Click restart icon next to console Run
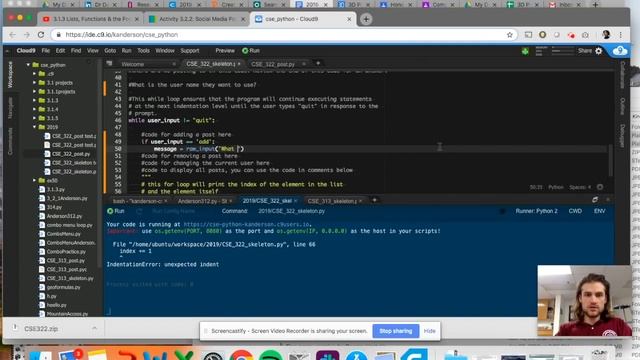Image resolution: width=640 pixels, height=360 pixels. (x=139, y=211)
